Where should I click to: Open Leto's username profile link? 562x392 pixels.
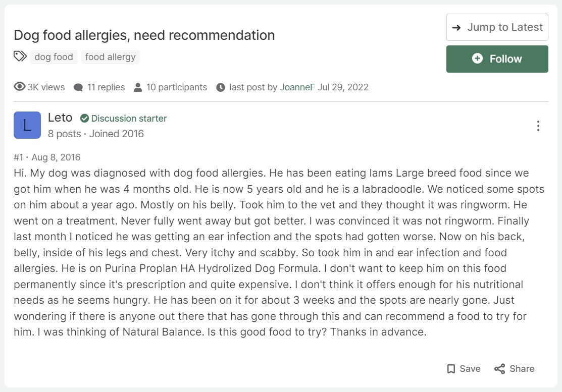[60, 118]
